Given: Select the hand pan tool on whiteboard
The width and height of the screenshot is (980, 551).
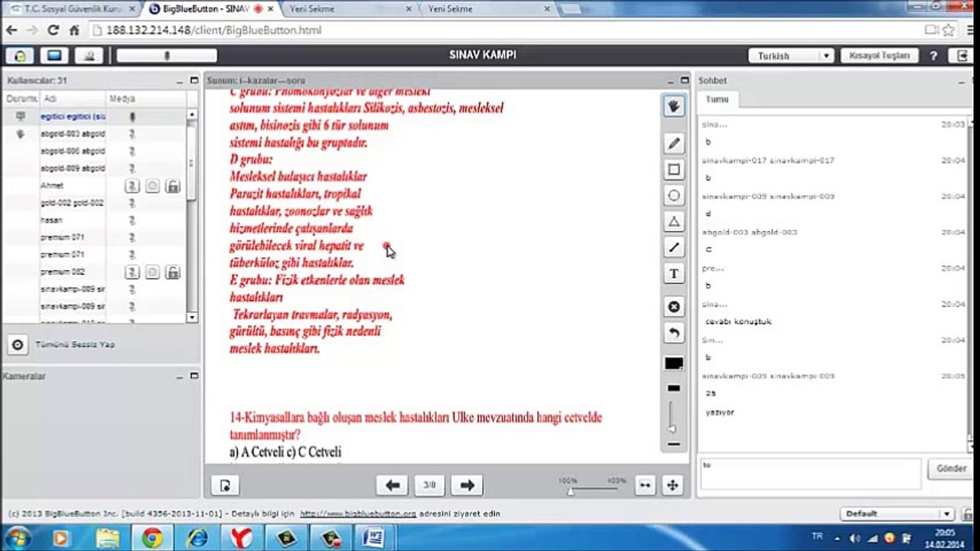Looking at the screenshot, I should [x=673, y=106].
